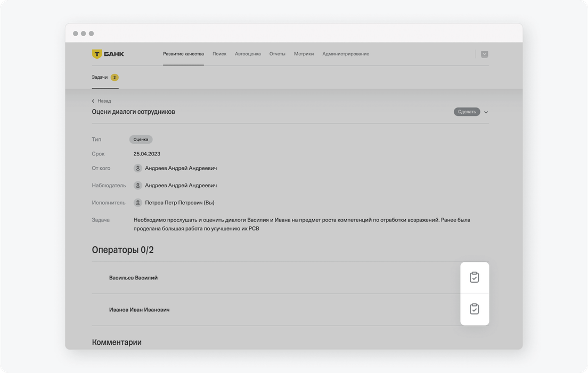This screenshot has height=373, width=588.
Task: Open the Развитие качества tab
Action: pyautogui.click(x=183, y=54)
